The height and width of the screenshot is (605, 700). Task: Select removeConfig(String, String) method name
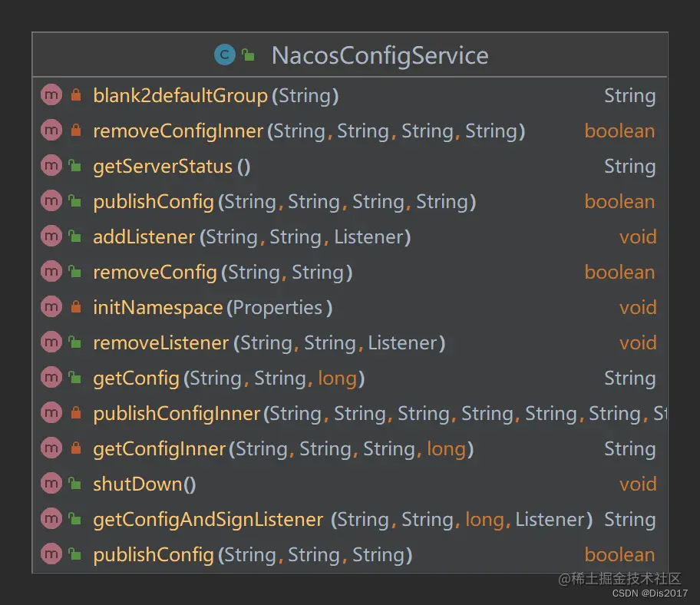pos(223,272)
